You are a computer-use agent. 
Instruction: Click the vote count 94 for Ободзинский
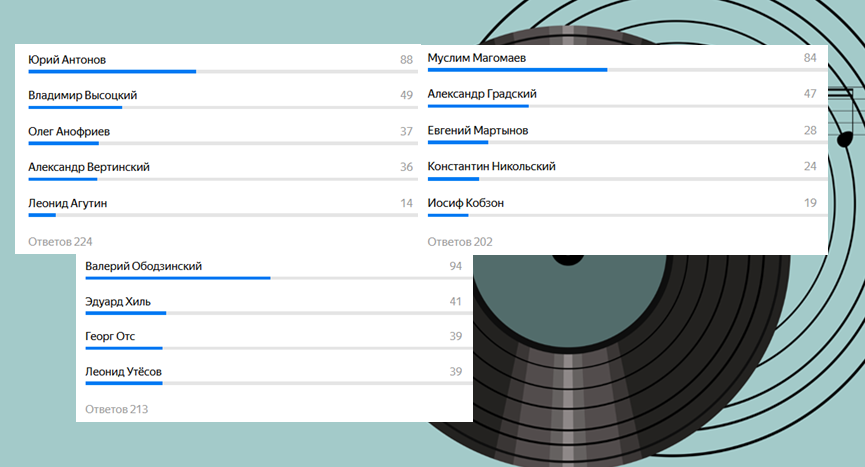[x=455, y=266]
